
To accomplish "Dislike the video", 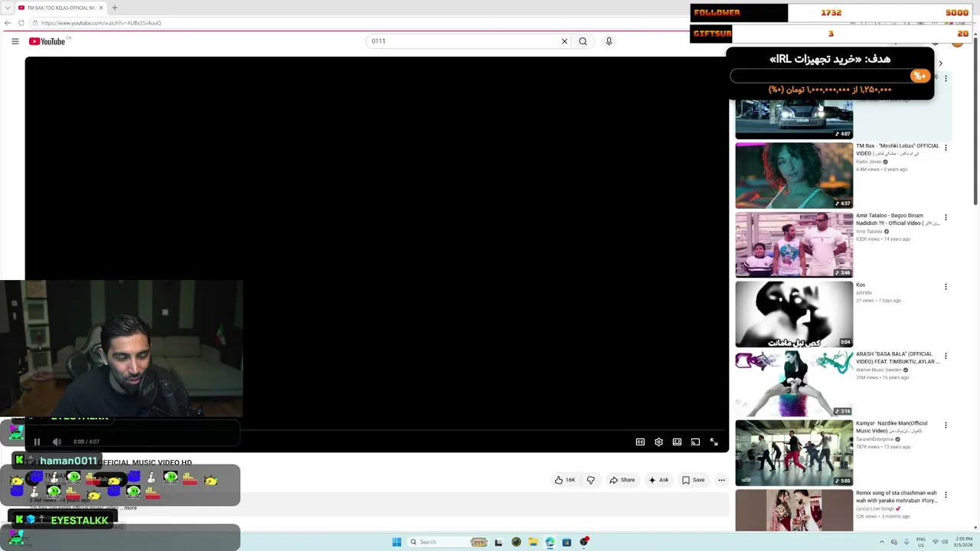I will (590, 480).
